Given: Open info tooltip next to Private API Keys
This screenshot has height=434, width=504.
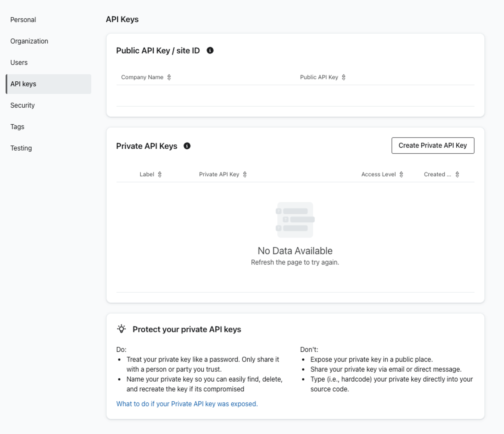Looking at the screenshot, I should pyautogui.click(x=187, y=146).
